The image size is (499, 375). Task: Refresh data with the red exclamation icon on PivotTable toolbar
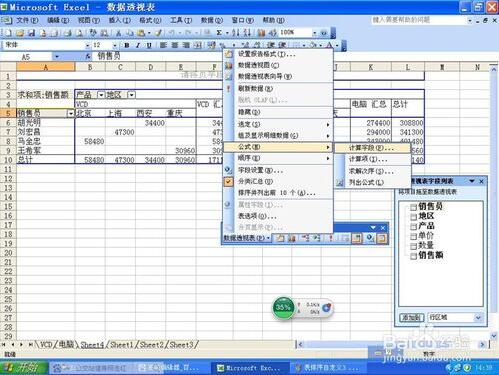[x=331, y=238]
